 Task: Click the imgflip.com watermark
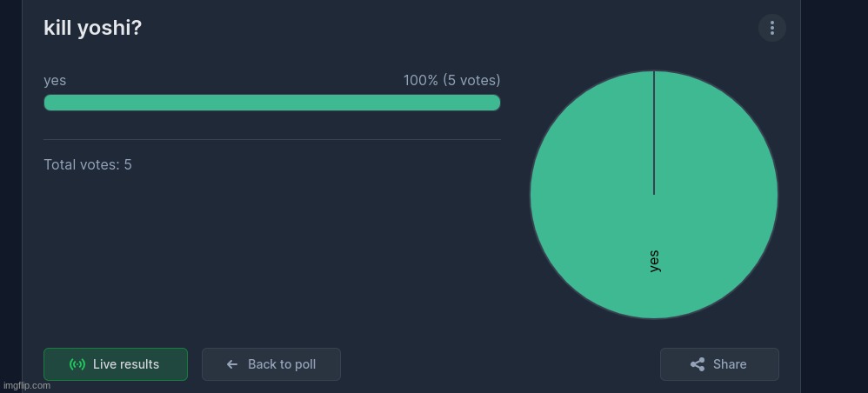point(27,386)
